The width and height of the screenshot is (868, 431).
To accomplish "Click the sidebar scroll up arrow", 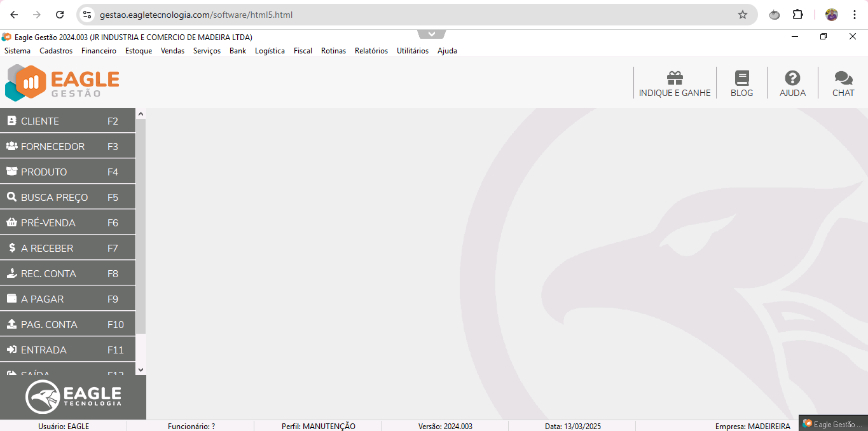I will pyautogui.click(x=141, y=114).
